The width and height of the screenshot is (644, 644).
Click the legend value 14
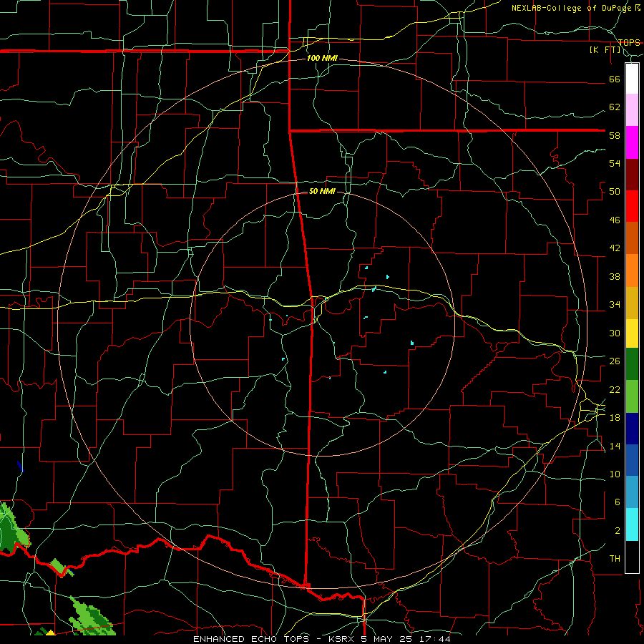[615, 446]
